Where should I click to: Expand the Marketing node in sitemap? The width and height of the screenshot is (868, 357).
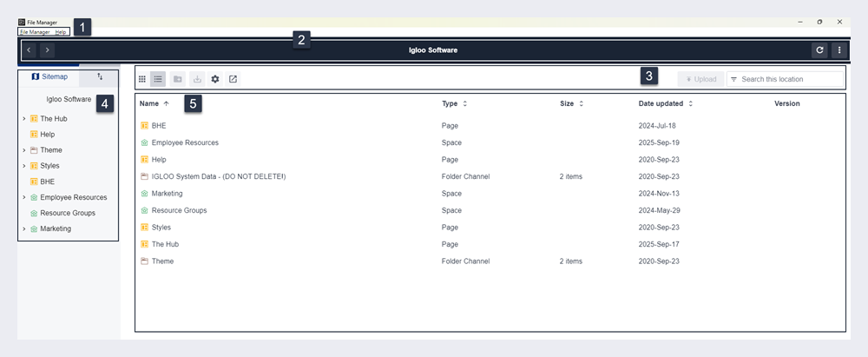click(x=24, y=229)
